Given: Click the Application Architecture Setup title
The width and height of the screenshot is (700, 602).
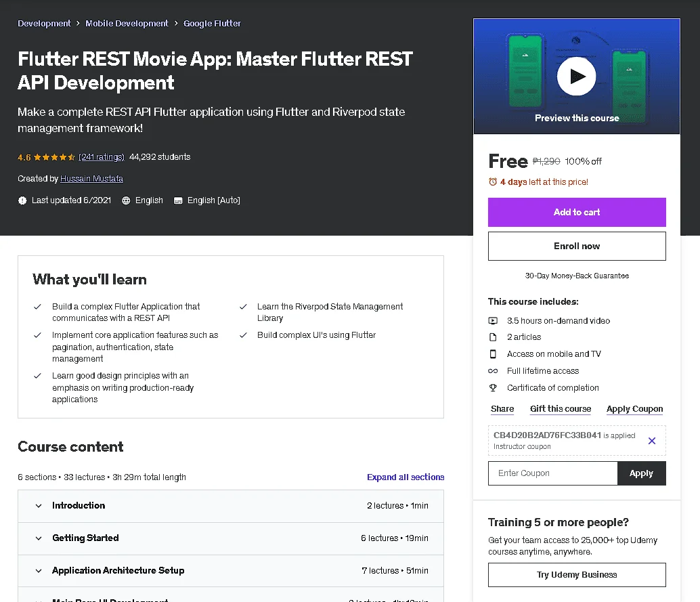Looking at the screenshot, I should point(118,571).
